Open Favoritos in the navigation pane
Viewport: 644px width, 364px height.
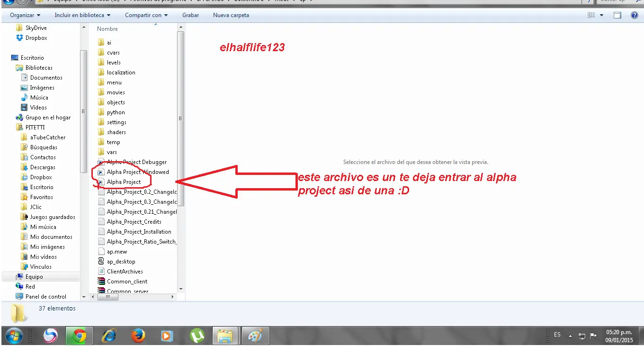pyautogui.click(x=41, y=197)
